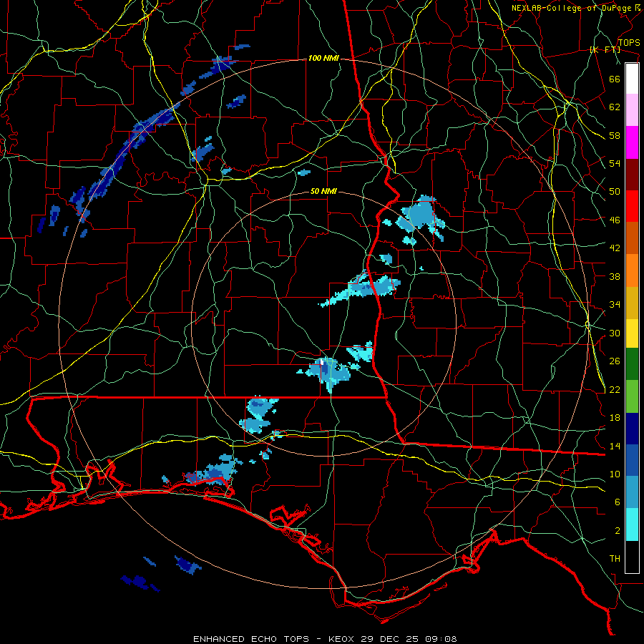
Task: Click the "TH" threshold legend label
Action: [615, 558]
